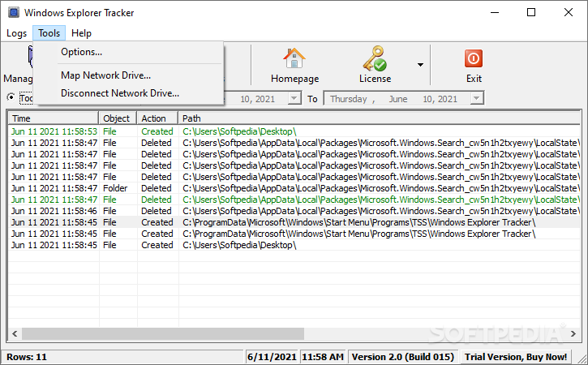Open the To date dropdown
This screenshot has height=365, width=588.
(x=476, y=98)
